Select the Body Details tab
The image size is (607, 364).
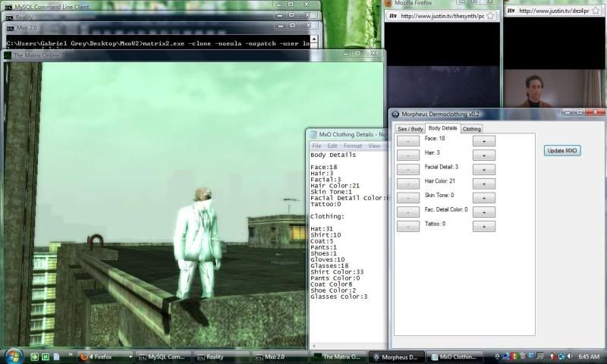[x=442, y=128]
